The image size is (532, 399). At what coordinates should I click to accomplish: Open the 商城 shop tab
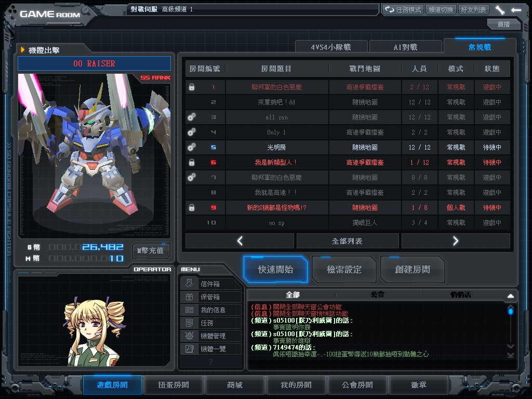pyautogui.click(x=235, y=385)
